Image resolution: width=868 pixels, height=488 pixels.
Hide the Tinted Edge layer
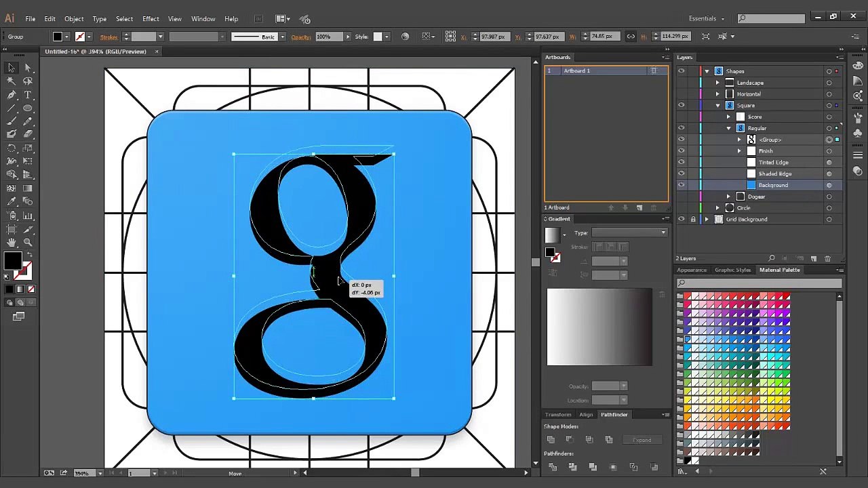(682, 163)
